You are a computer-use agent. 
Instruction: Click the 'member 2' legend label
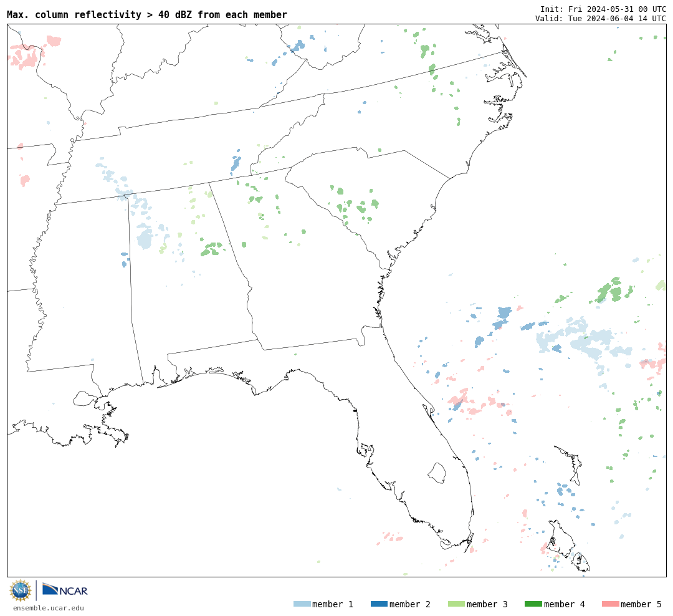tap(410, 604)
